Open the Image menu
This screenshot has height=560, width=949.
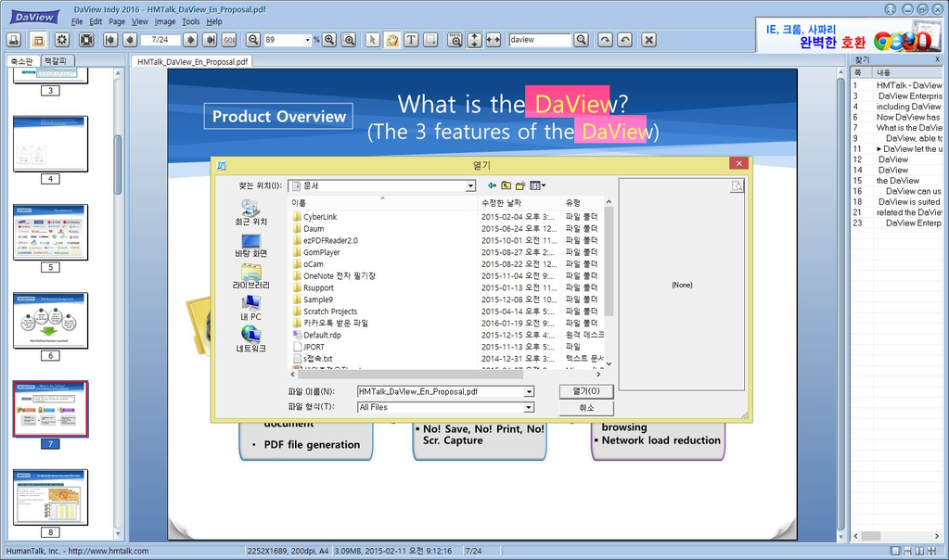point(164,21)
